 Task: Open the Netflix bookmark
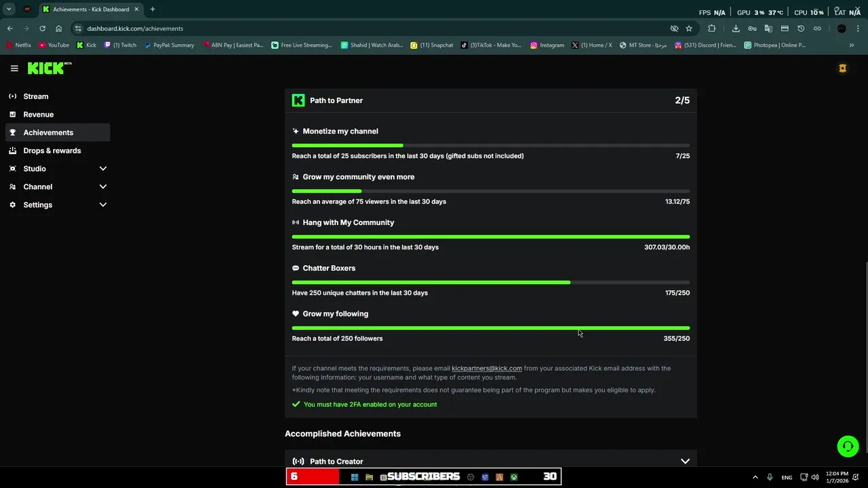click(19, 45)
